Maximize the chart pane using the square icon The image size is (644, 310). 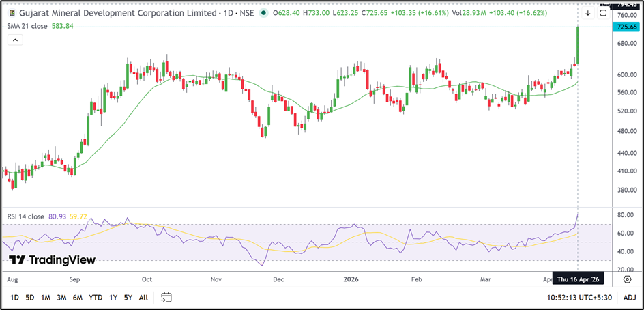(603, 13)
